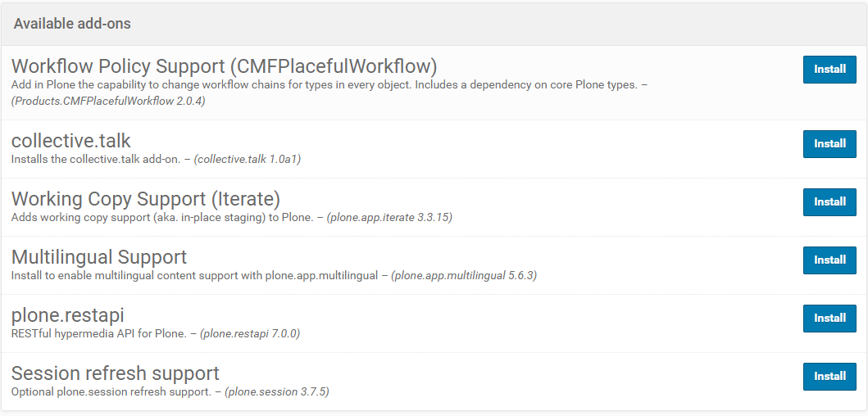Click plone.session 3.7.5 version text
This screenshot has width=868, height=416.
[277, 391]
